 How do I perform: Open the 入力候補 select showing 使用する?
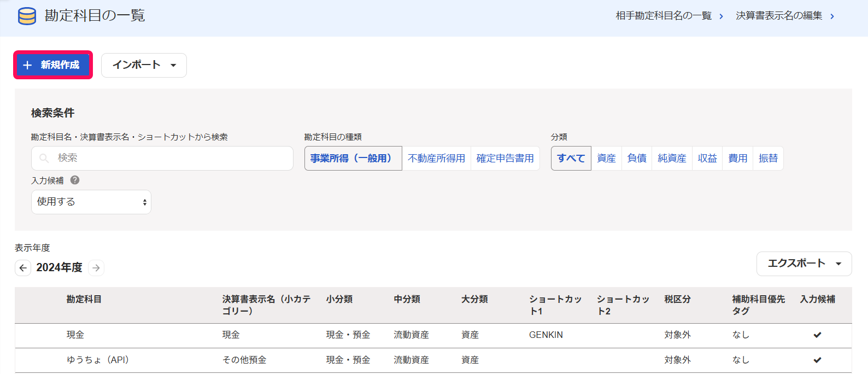click(x=91, y=202)
